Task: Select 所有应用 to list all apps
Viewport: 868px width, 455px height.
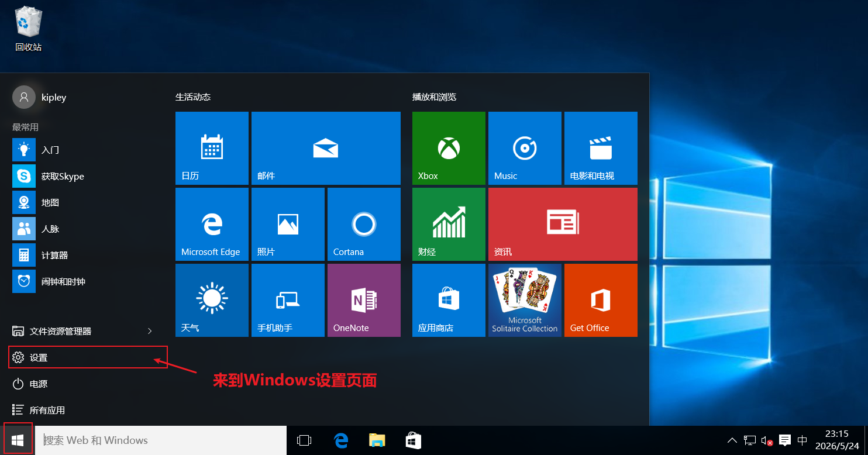Action: pos(82,410)
